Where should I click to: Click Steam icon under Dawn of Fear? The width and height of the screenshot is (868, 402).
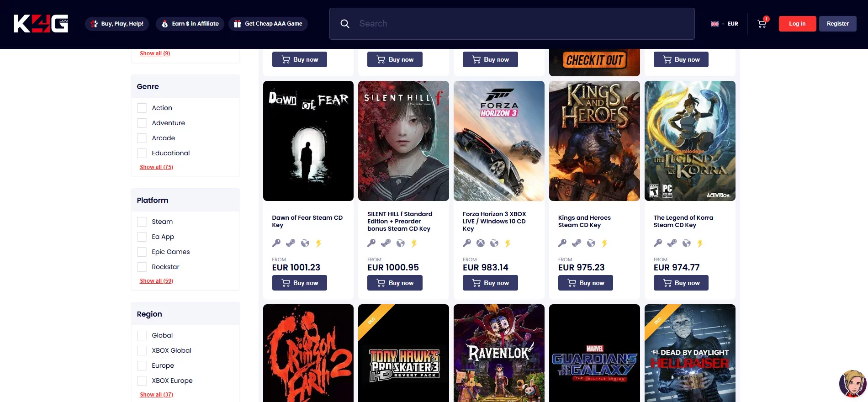(x=291, y=243)
